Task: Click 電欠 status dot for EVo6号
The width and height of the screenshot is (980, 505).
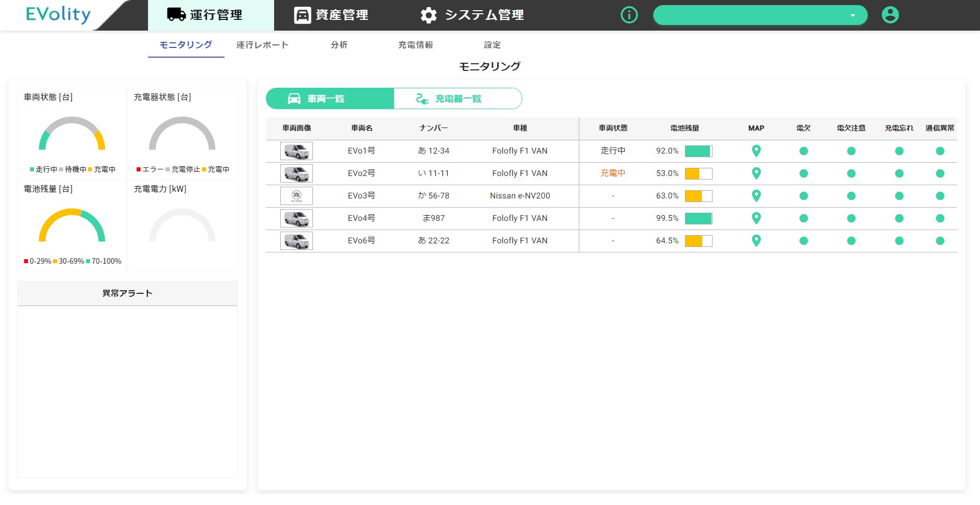Action: tap(803, 241)
